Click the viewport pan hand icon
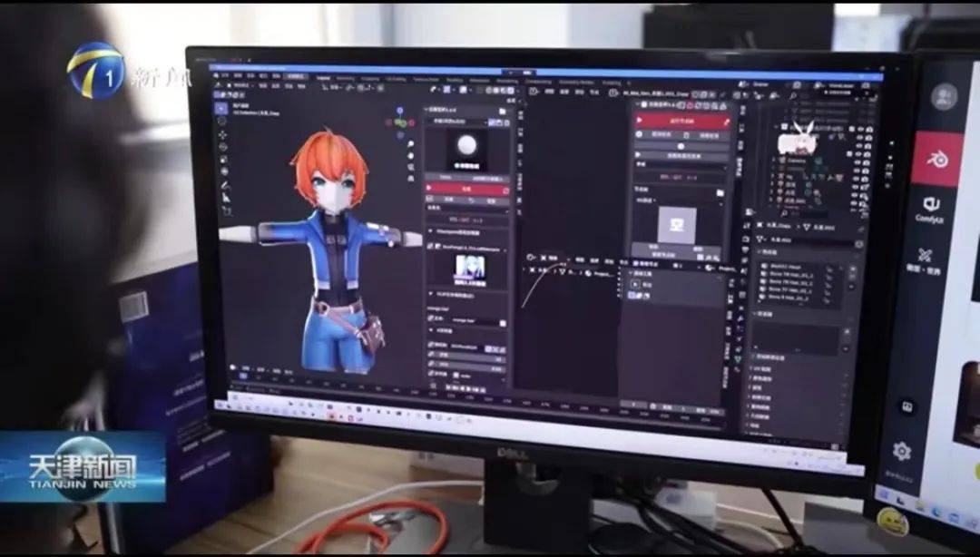The width and height of the screenshot is (980, 557). [x=411, y=156]
